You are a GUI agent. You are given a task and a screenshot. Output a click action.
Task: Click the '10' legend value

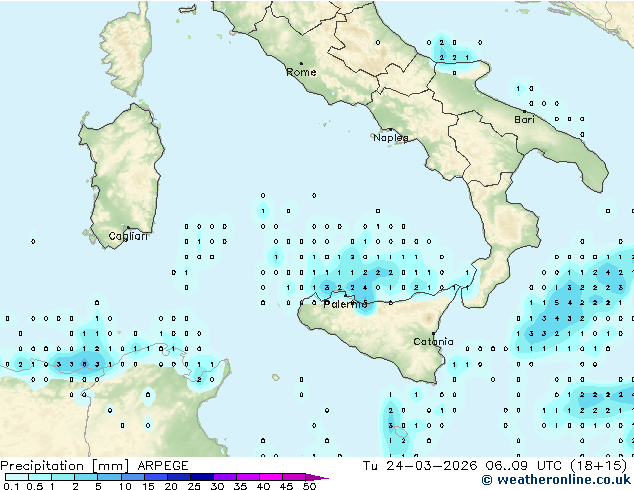pyautogui.click(x=125, y=486)
